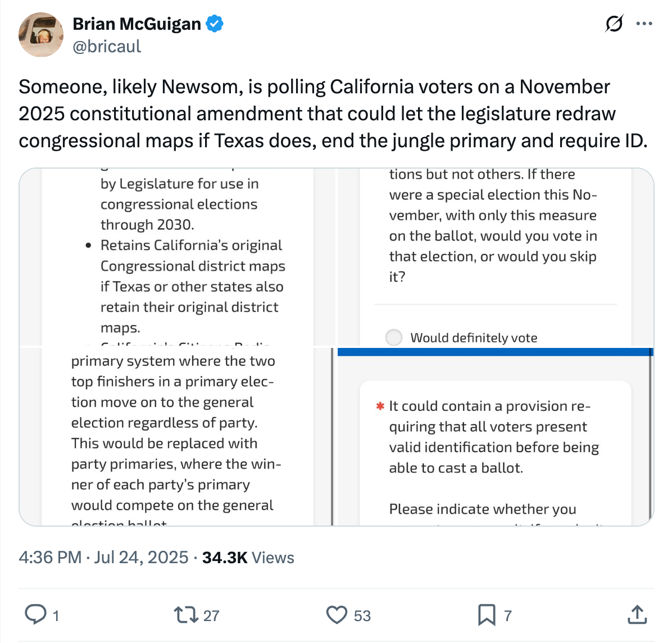Select the 'Would definitely vote' radio button

click(394, 337)
